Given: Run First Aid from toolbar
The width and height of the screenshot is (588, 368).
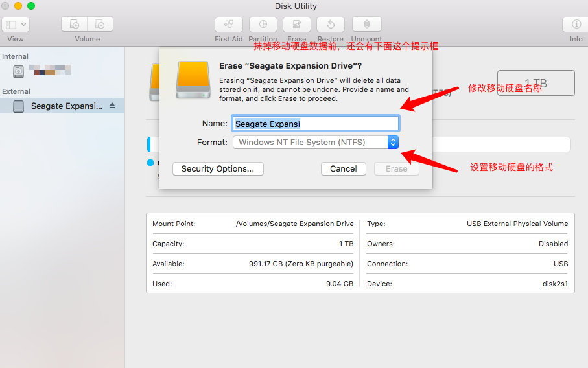Looking at the screenshot, I should [229, 25].
